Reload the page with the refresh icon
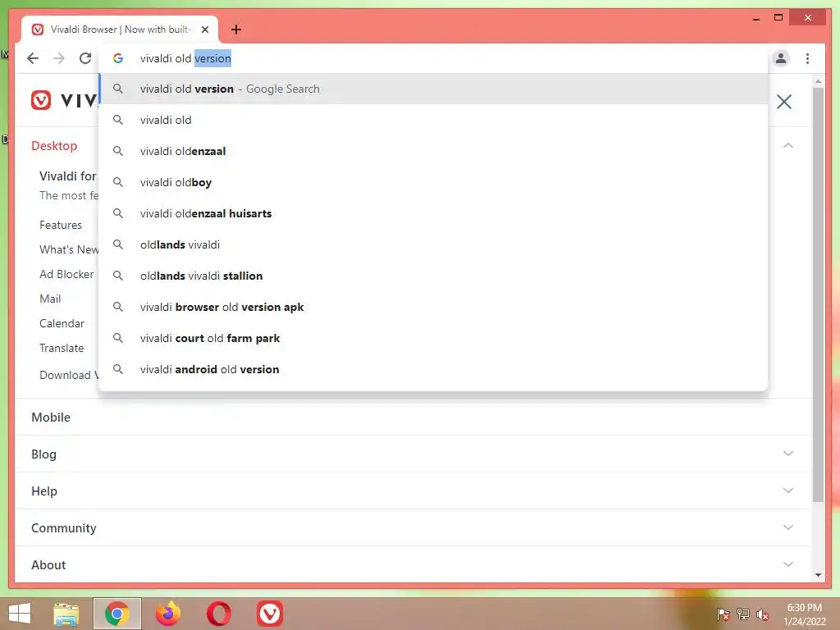Viewport: 840px width, 630px height. [85, 58]
